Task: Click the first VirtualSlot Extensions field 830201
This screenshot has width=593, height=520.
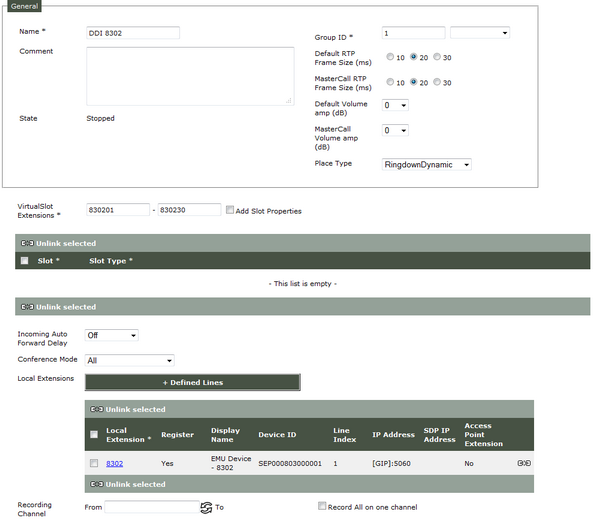Action: click(118, 210)
